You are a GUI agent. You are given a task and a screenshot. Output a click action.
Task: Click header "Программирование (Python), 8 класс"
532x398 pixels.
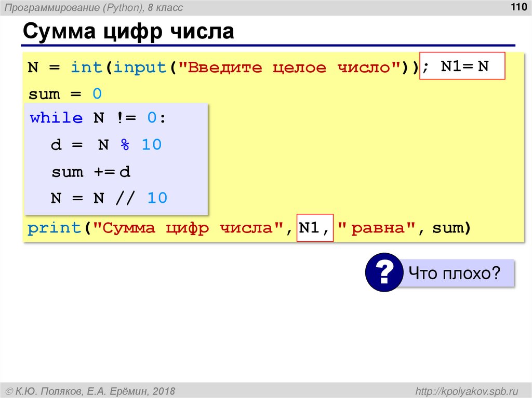94,7
